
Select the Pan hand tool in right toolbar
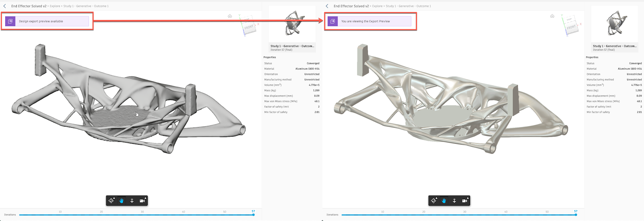444,201
